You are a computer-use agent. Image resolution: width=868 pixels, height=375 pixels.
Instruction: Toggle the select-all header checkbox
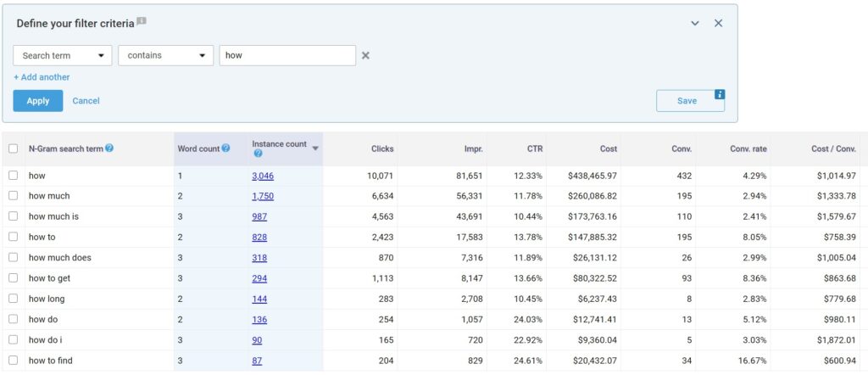click(x=13, y=148)
